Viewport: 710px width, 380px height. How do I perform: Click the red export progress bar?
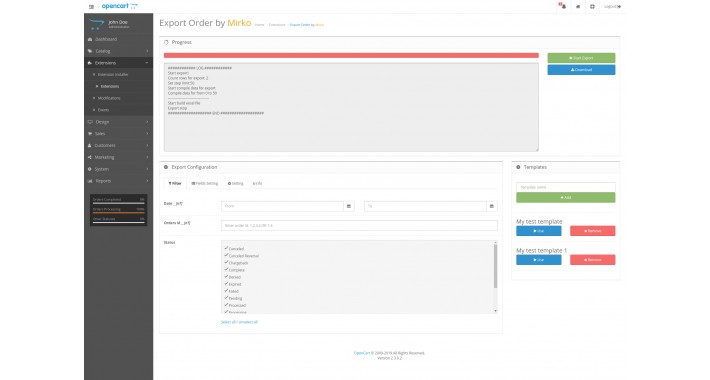(x=351, y=55)
